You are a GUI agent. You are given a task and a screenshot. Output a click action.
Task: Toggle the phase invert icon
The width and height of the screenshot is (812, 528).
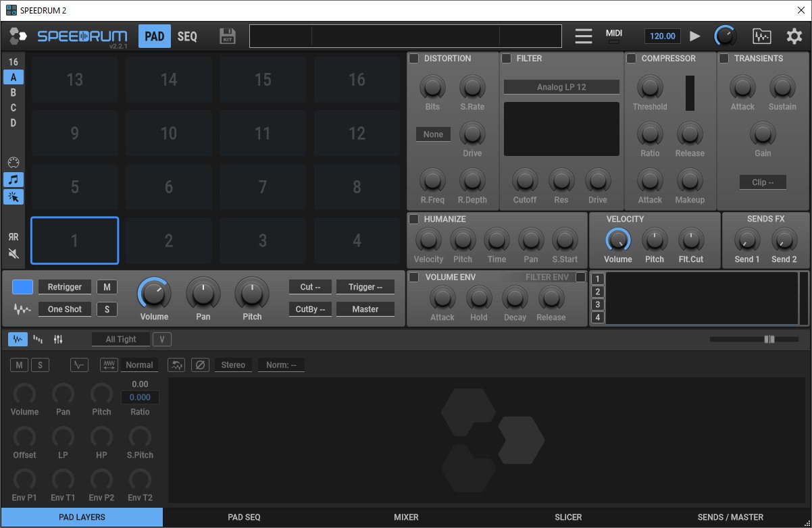[x=200, y=365]
